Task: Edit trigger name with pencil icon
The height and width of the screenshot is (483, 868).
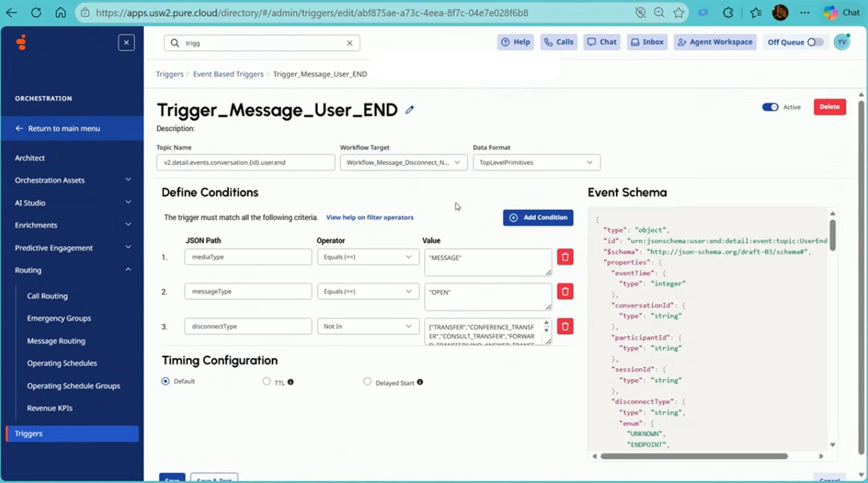Action: pyautogui.click(x=409, y=110)
